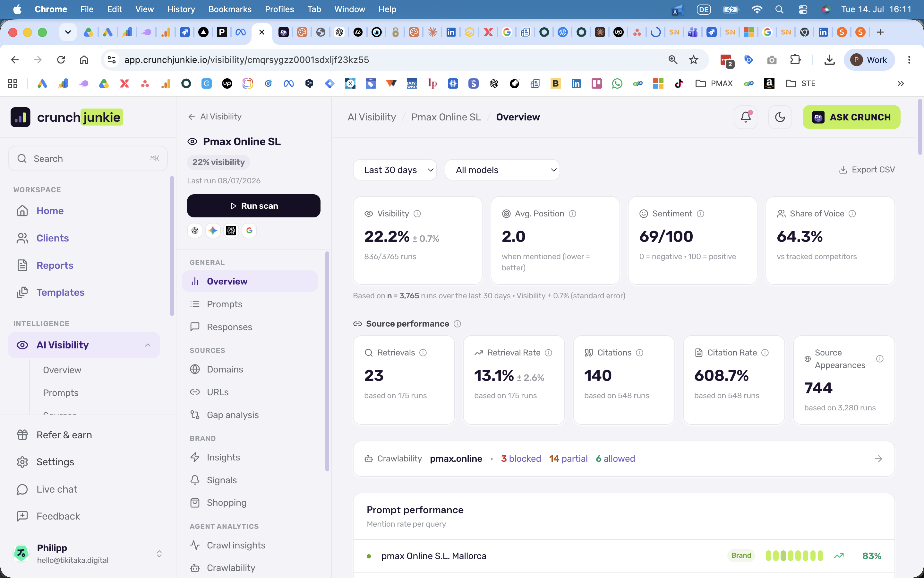The width and height of the screenshot is (924, 578).
Task: Click the ASK CRUNCH button
Action: tap(851, 117)
